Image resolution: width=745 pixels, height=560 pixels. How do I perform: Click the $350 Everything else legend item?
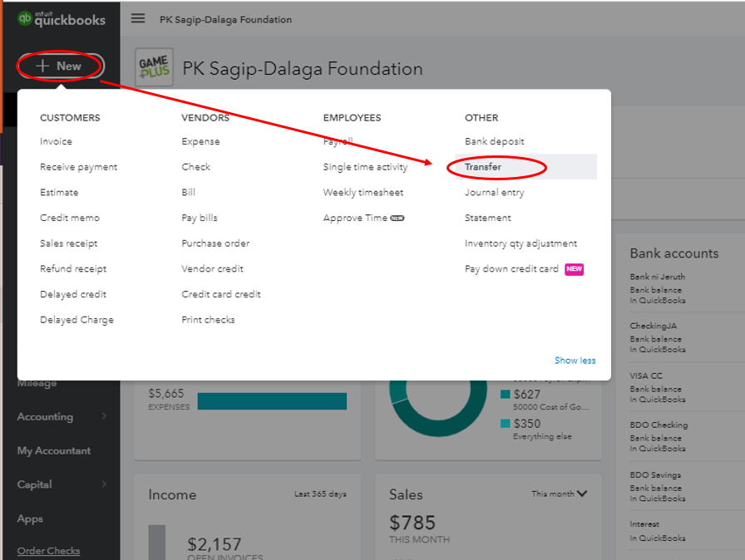tap(536, 429)
